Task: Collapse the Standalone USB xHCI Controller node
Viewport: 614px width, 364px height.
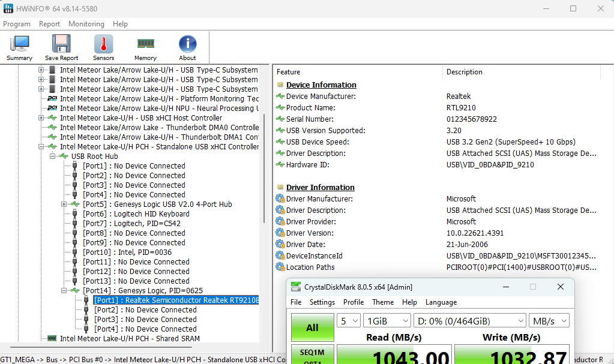Action: (x=41, y=147)
